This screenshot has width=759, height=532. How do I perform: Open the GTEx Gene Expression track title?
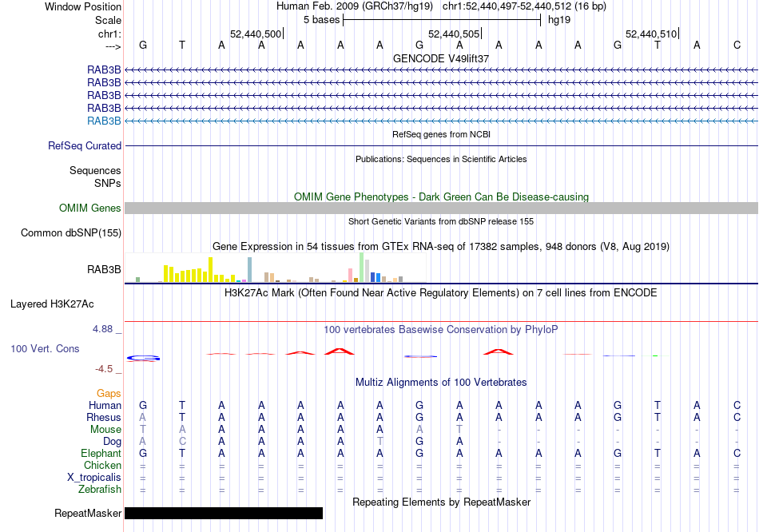441,246
